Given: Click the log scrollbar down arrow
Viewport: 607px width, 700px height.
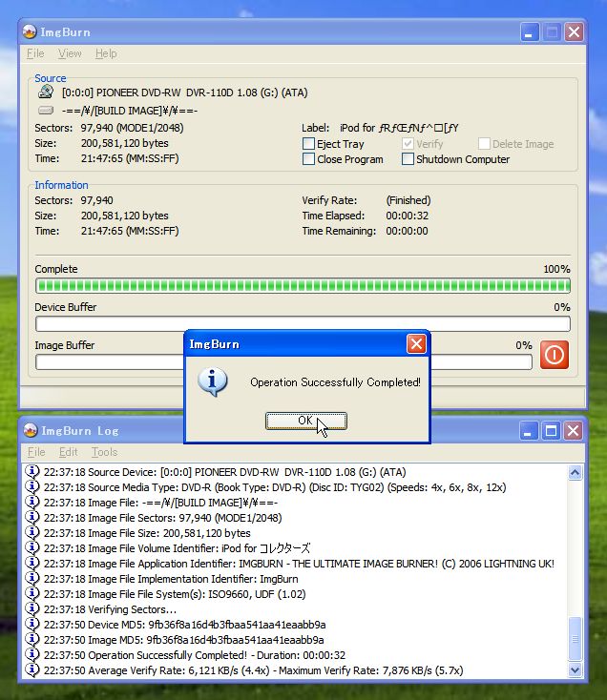Looking at the screenshot, I should [x=575, y=669].
